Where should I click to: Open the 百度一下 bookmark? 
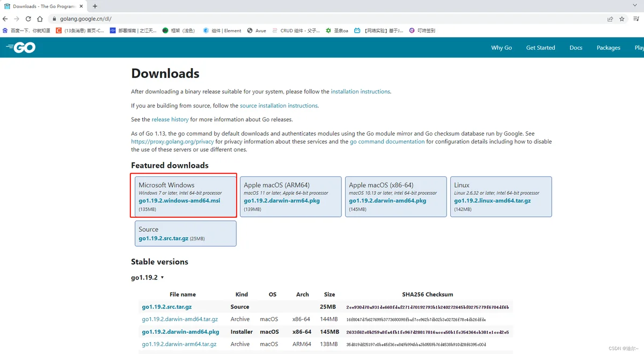tap(26, 31)
